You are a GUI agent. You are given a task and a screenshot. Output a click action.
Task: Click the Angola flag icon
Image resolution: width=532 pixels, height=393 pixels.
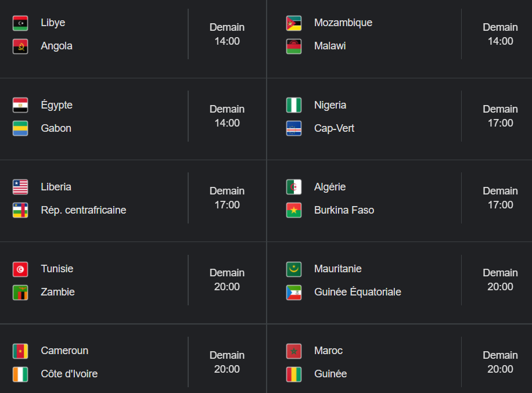(x=20, y=46)
